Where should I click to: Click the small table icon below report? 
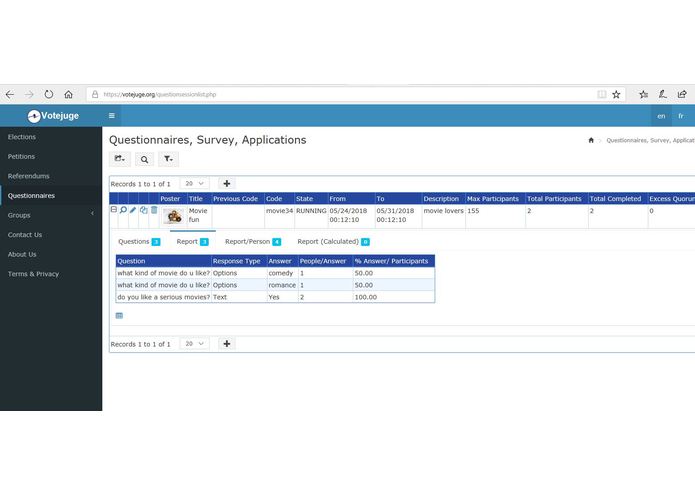pos(119,315)
